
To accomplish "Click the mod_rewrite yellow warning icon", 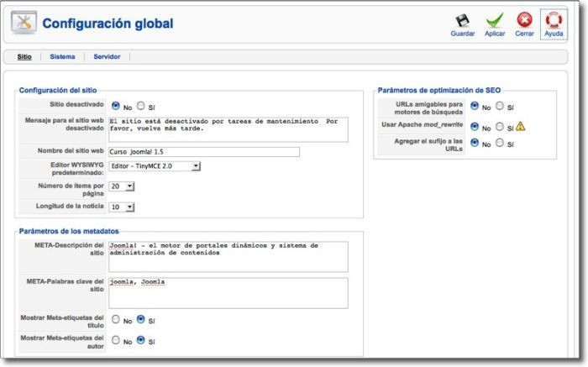I will click(520, 127).
